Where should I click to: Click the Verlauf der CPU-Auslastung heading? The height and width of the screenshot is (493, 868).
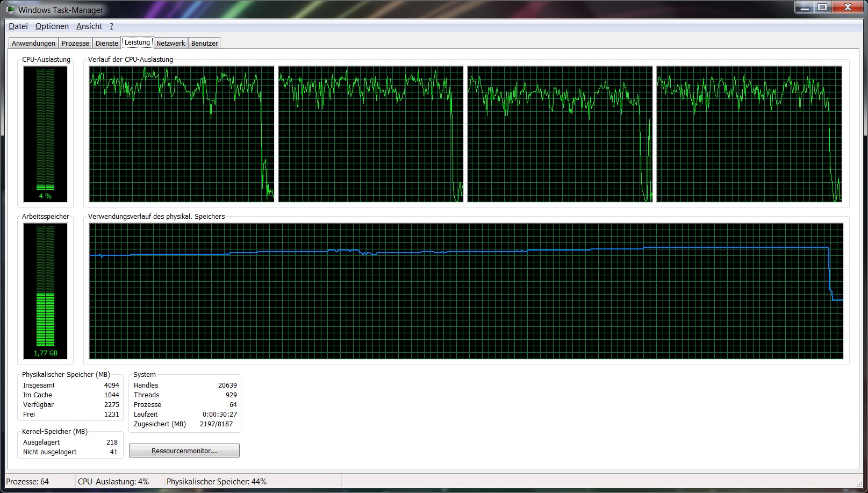click(x=131, y=60)
